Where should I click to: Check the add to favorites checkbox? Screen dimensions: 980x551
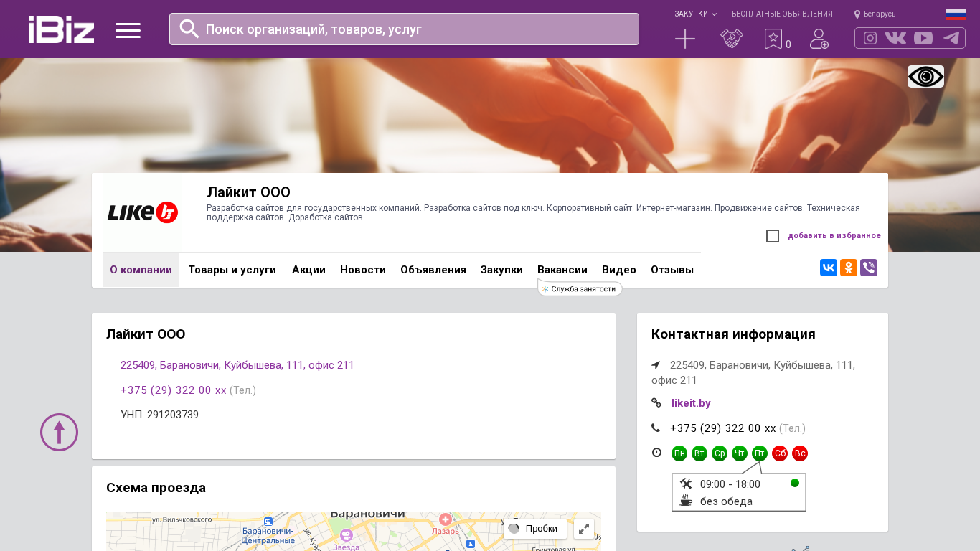click(773, 236)
